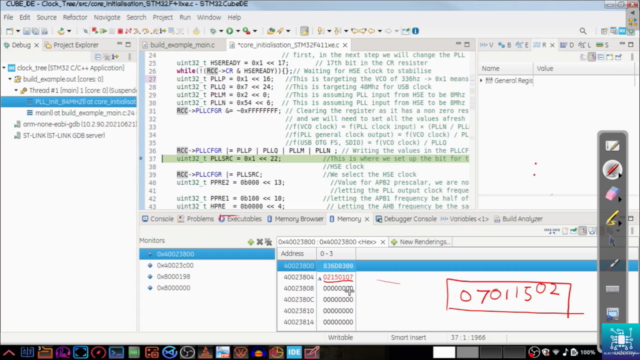Click the Debug bug launch icon
This screenshot has width=640, height=360.
(x=213, y=31)
